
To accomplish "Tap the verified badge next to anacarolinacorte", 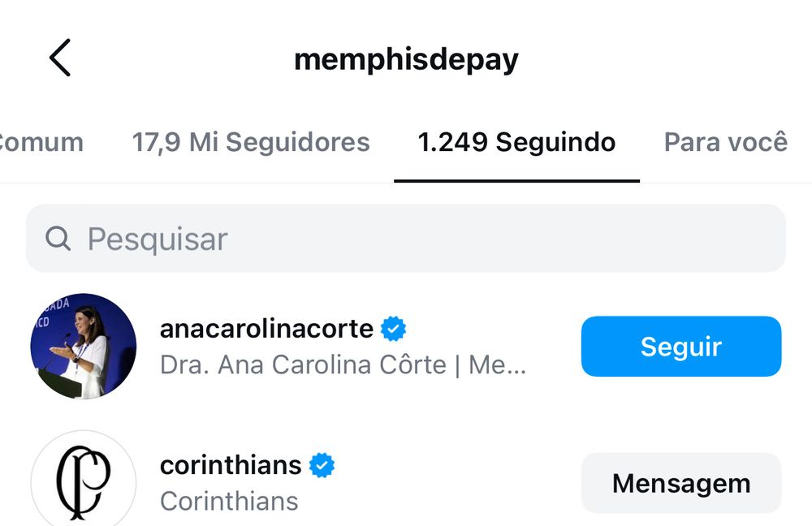I will tap(394, 329).
